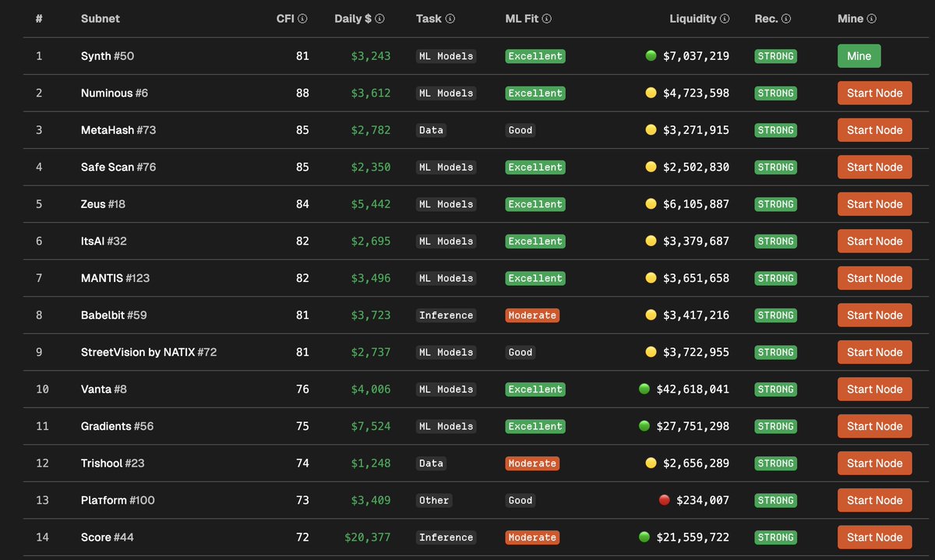Screen dimensions: 935x560
Task: Start Node for Safe Scan #76
Action: click(874, 167)
